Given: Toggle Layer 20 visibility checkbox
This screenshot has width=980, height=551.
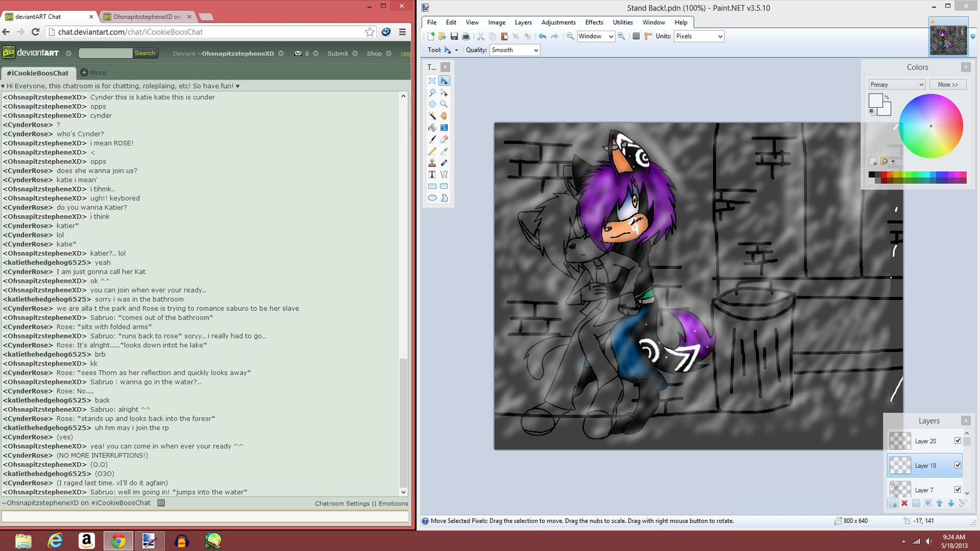Looking at the screenshot, I should coord(958,441).
